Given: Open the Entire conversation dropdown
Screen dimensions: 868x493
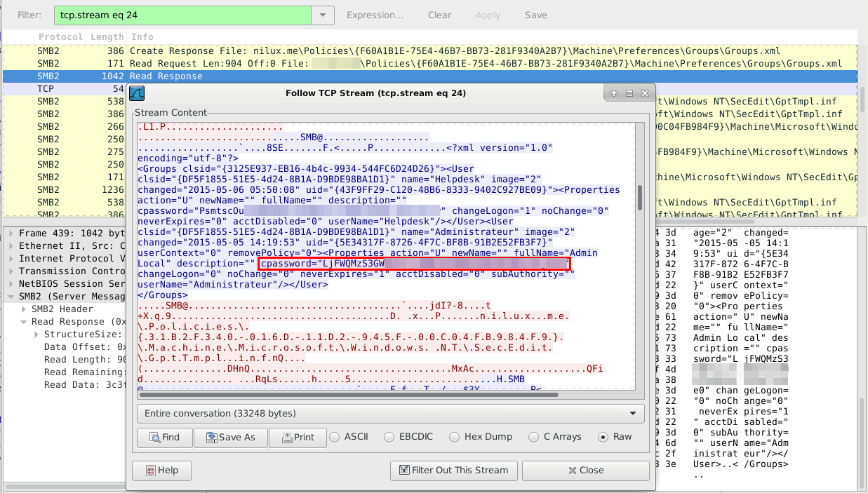Looking at the screenshot, I should [390, 414].
